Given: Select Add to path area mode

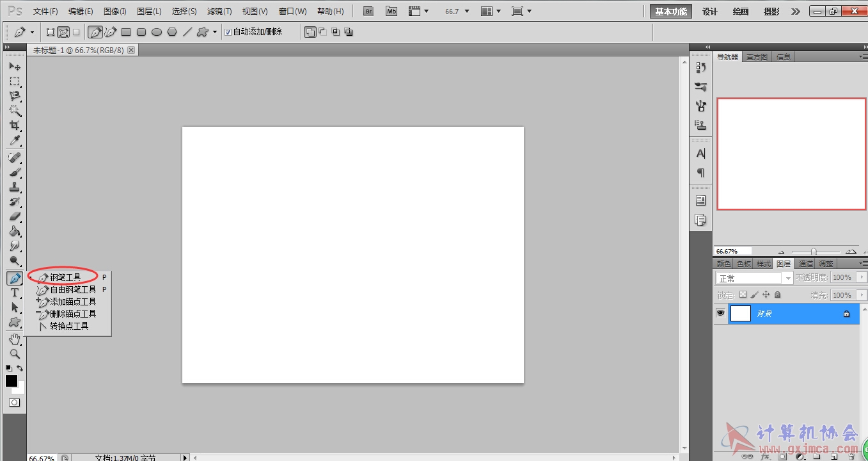Looking at the screenshot, I should click(x=310, y=32).
